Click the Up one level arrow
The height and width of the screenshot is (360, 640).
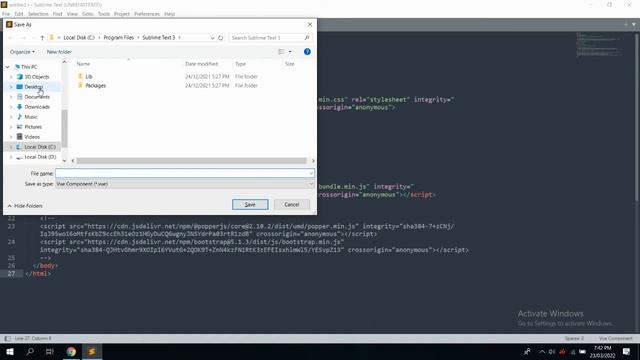[42, 38]
